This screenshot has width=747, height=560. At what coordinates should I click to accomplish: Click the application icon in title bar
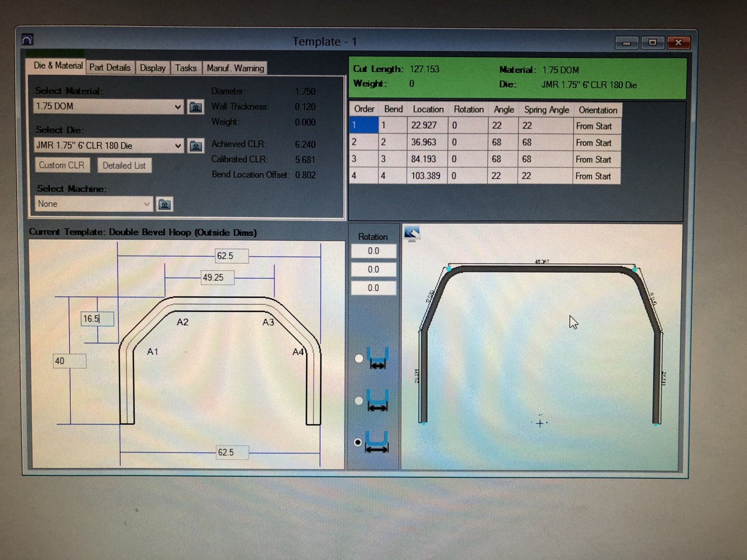point(28,40)
